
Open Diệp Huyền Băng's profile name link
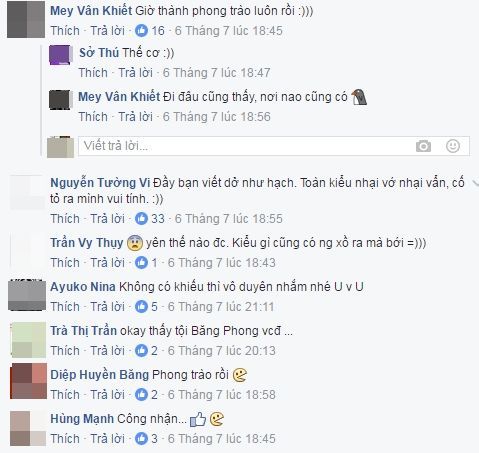[99, 375]
